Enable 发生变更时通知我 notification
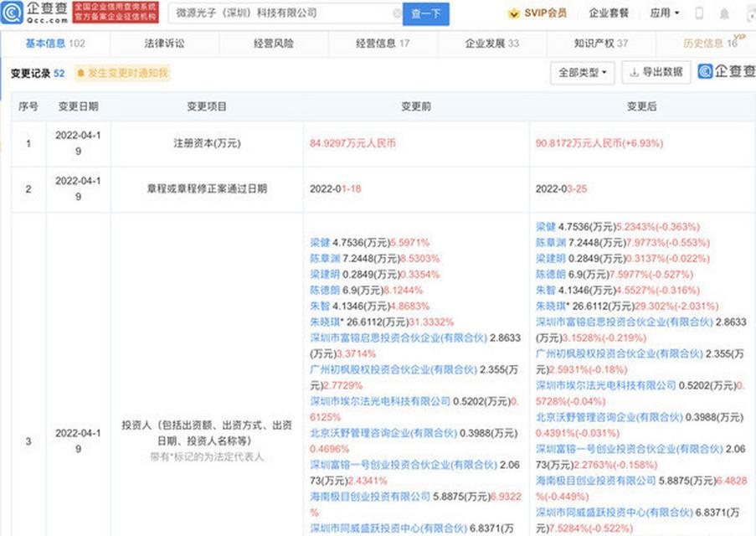 click(122, 73)
